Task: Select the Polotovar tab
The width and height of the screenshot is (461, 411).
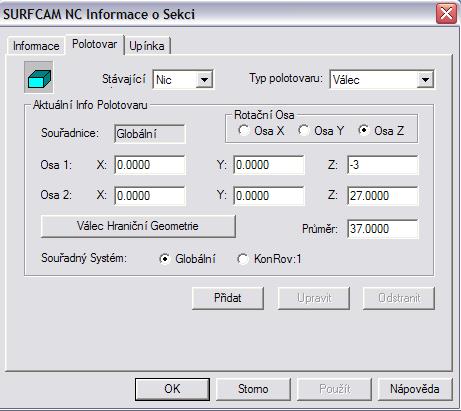Action: pos(94,44)
